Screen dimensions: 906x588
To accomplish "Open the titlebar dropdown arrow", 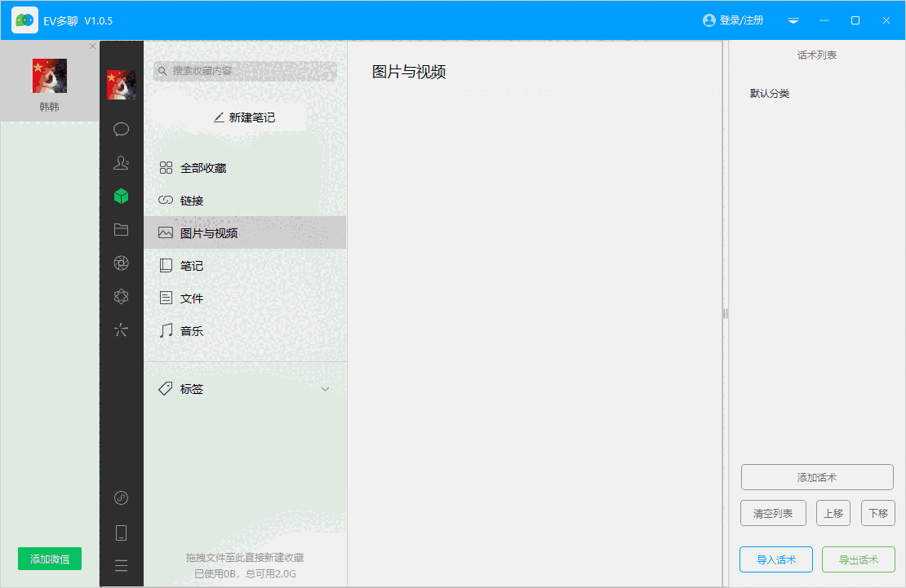I will coord(793,21).
